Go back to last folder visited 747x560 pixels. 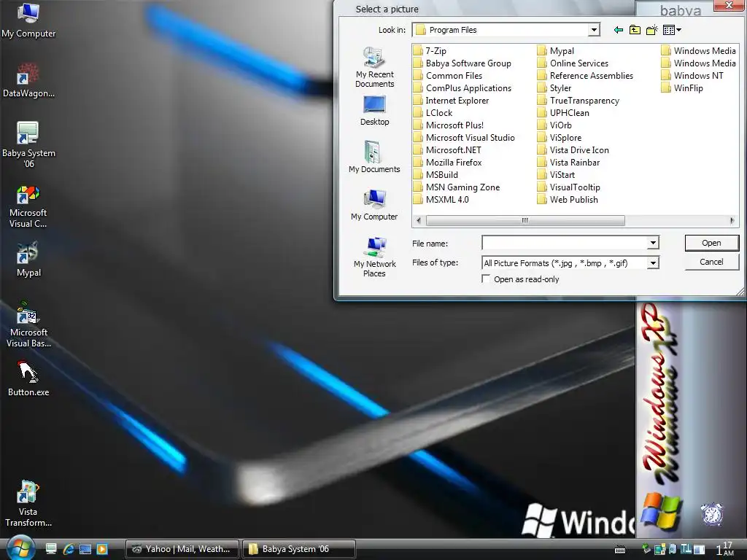click(619, 30)
